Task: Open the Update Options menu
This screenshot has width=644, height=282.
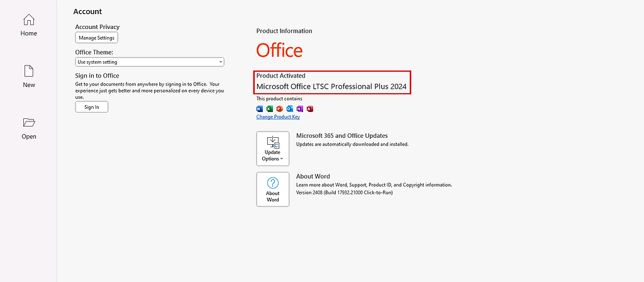Action: point(273,149)
